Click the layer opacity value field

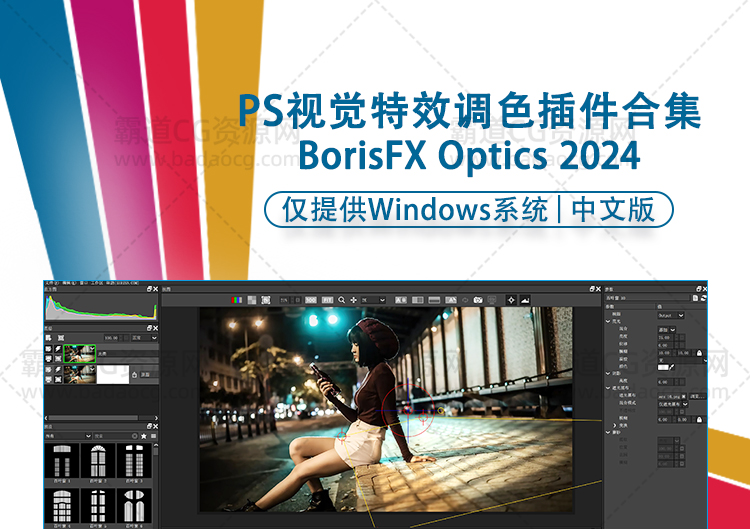click(110, 338)
